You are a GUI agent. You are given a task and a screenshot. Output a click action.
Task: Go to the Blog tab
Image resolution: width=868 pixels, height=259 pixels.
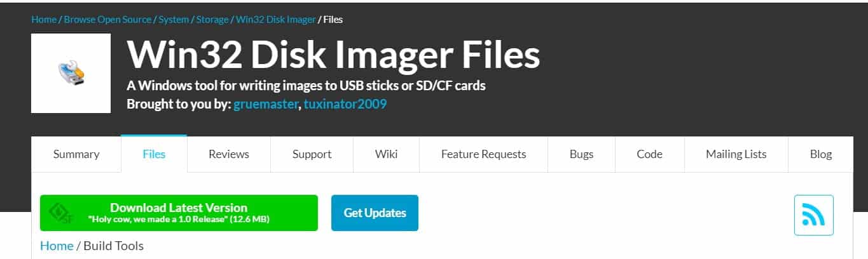821,154
